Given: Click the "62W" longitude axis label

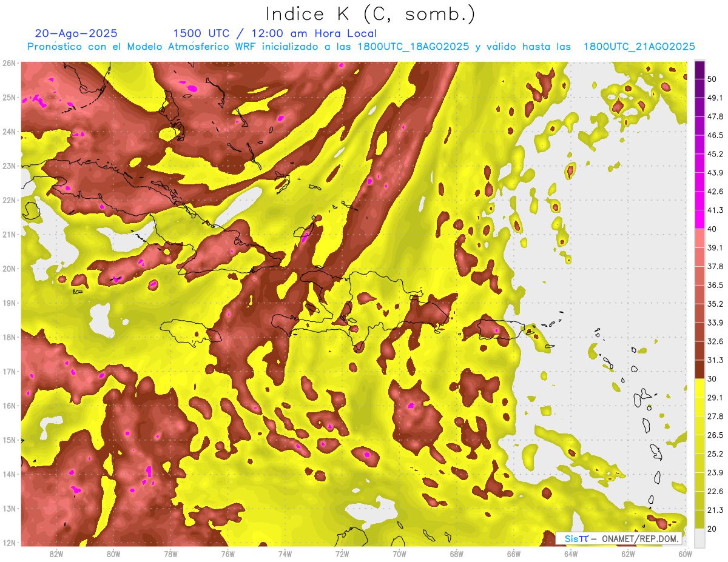Looking at the screenshot, I should coord(629,554).
